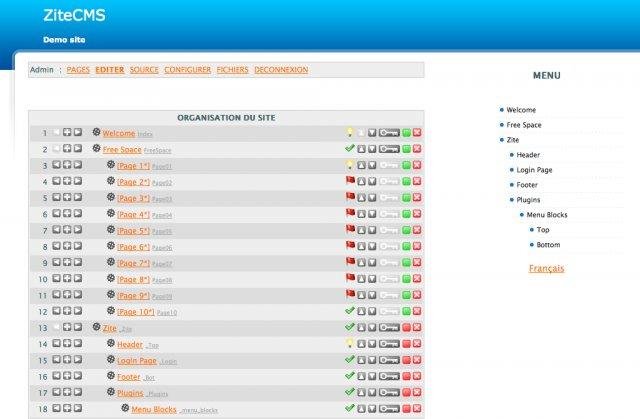This screenshot has width=640, height=419.
Task: Click the right arrow icon in row 5
Action: [x=78, y=197]
